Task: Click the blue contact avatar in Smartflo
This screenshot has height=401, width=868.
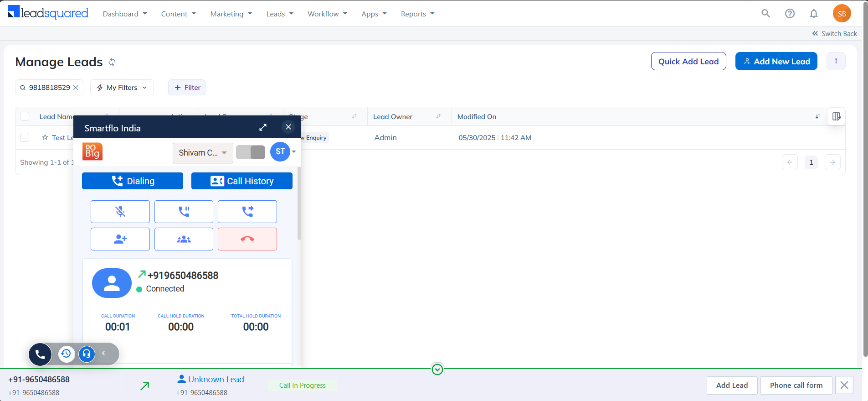Action: [x=112, y=283]
